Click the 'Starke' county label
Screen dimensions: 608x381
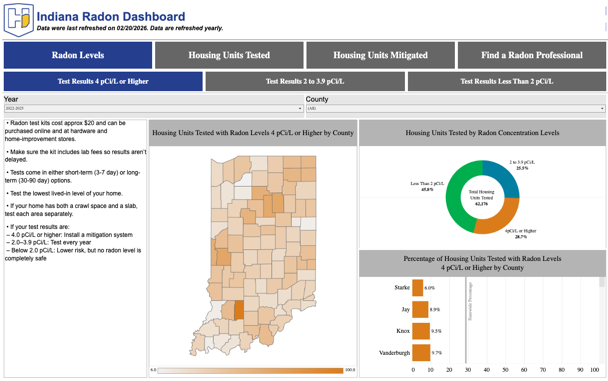pyautogui.click(x=402, y=288)
